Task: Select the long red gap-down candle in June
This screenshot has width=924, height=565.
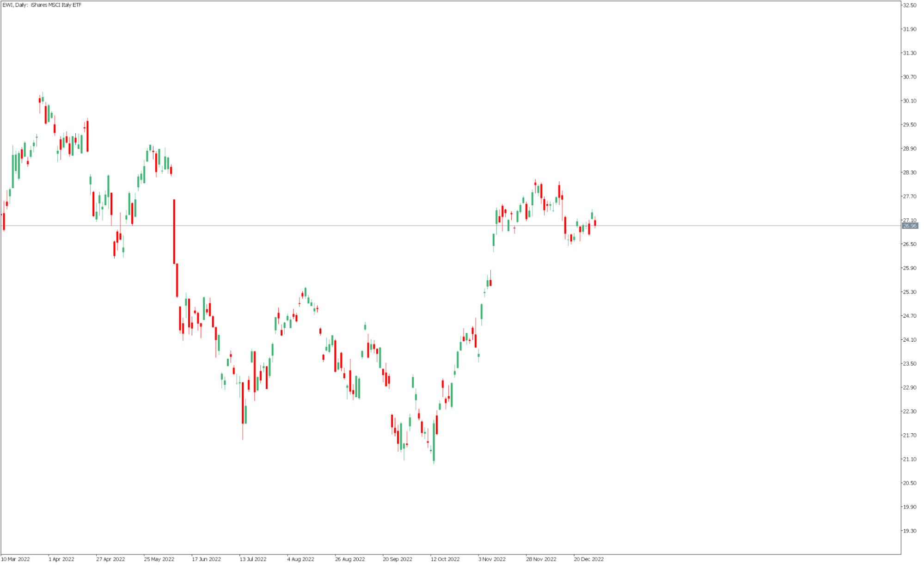Action: [174, 232]
